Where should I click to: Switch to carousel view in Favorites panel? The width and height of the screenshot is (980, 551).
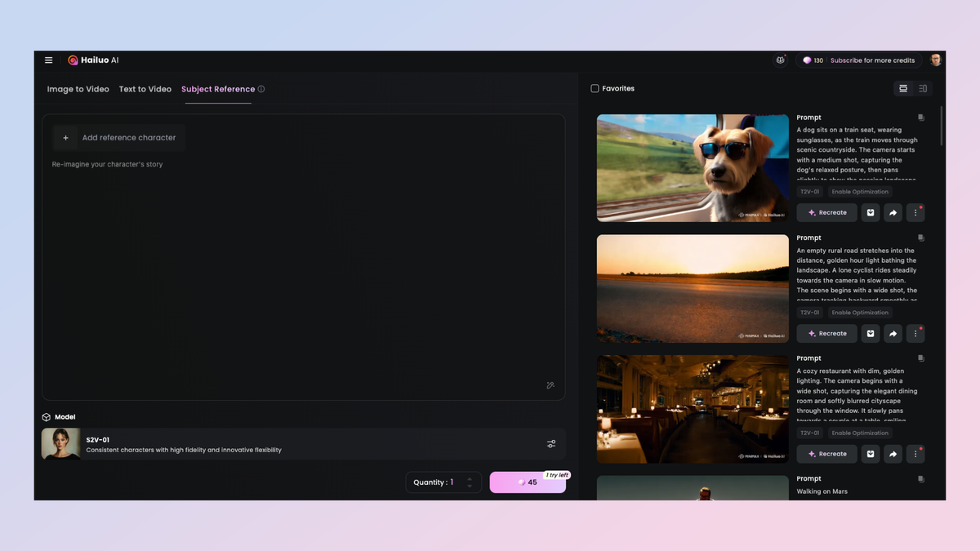(x=903, y=88)
